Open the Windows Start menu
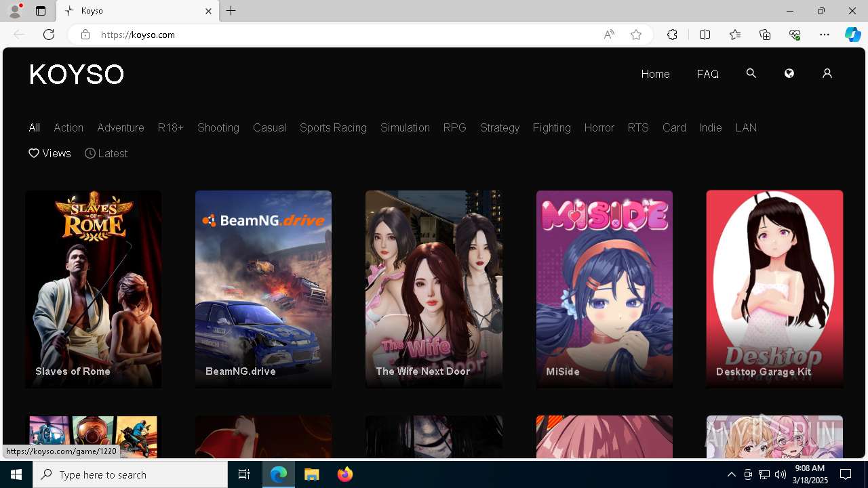868x488 pixels. [16, 474]
